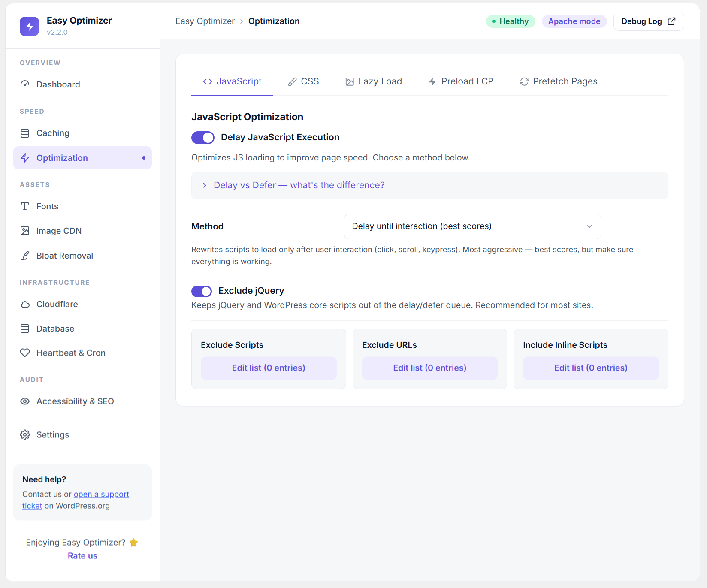Image resolution: width=707 pixels, height=588 pixels.
Task: Click the Optimization bolt icon in sidebar
Action: [25, 158]
